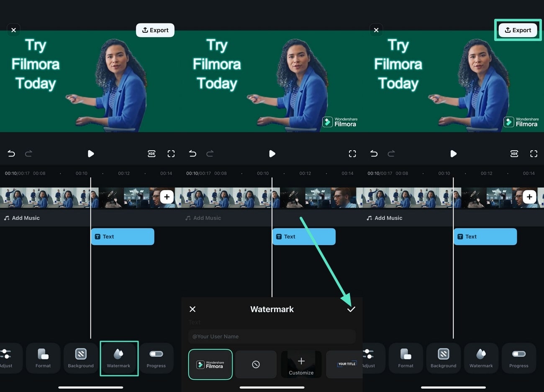This screenshot has width=544, height=392.
Task: Select the Text clip on middle screen timeline
Action: pos(304,236)
